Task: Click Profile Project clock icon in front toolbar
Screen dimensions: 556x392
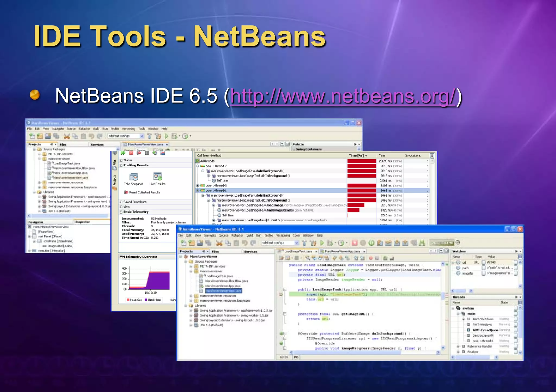Action: pos(341,243)
